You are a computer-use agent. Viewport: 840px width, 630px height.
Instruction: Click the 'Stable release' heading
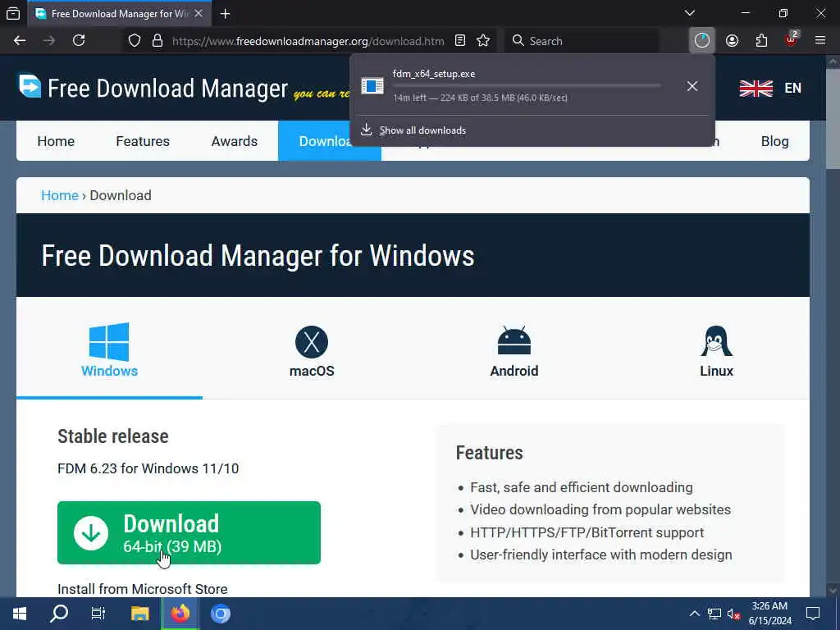(x=113, y=436)
